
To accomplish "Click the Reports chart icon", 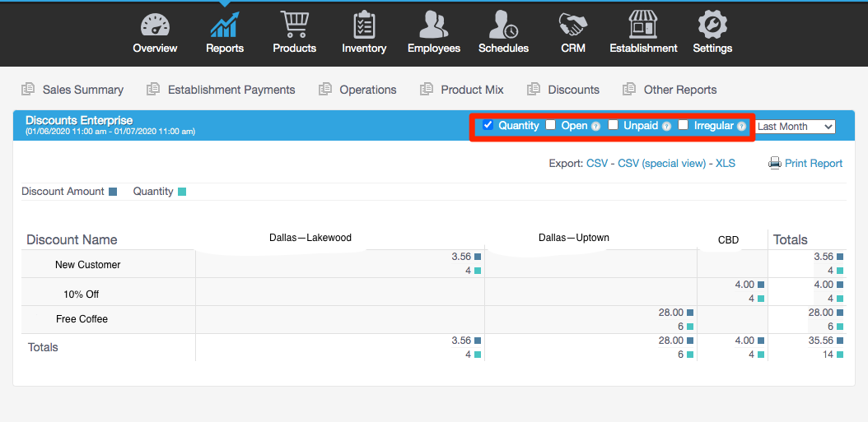I will click(224, 25).
